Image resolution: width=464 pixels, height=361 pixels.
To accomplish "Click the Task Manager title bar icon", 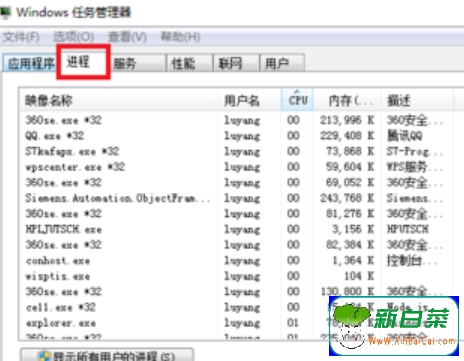I will (x=5, y=13).
